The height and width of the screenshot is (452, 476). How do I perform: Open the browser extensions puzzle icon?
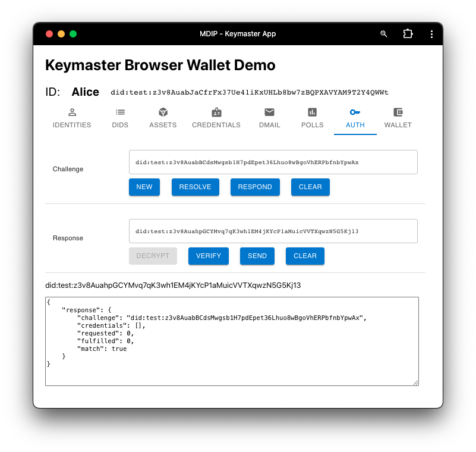point(408,34)
